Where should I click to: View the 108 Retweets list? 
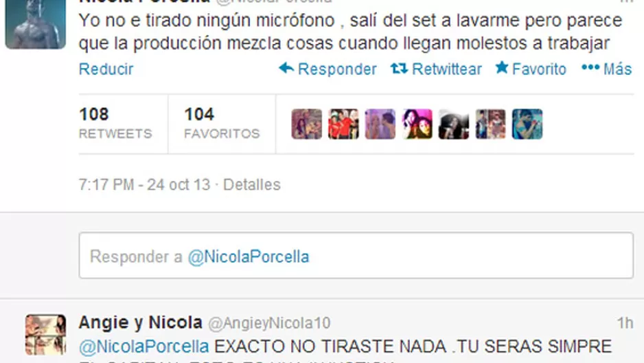115,123
